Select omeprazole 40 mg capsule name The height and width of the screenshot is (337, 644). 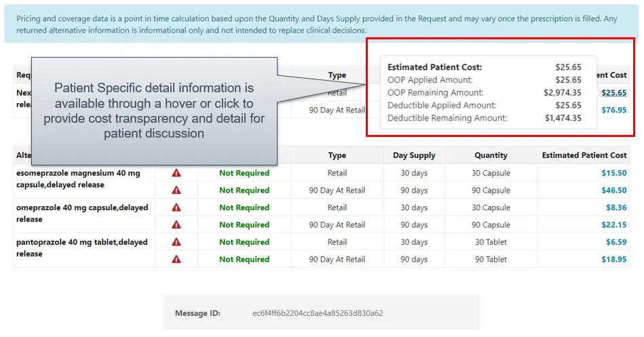82,213
